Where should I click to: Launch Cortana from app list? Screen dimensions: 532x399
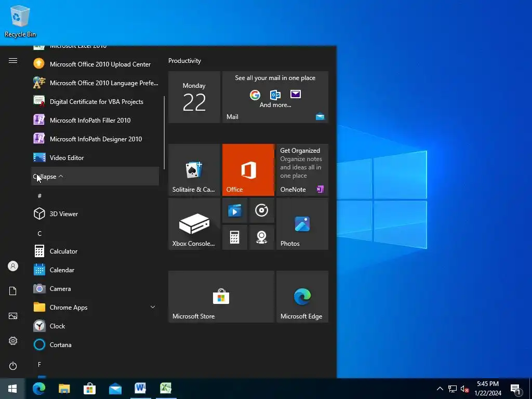(95, 344)
